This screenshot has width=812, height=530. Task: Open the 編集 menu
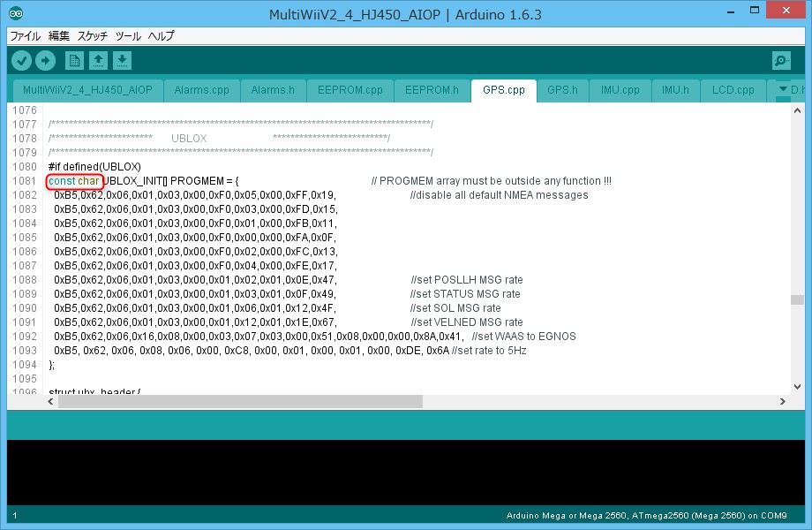point(59,36)
